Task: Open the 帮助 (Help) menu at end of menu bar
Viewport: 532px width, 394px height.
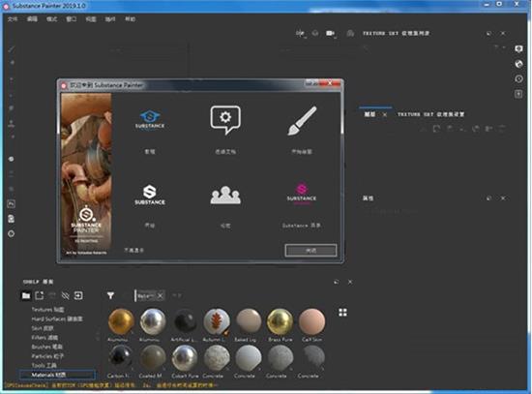Action: (130, 19)
